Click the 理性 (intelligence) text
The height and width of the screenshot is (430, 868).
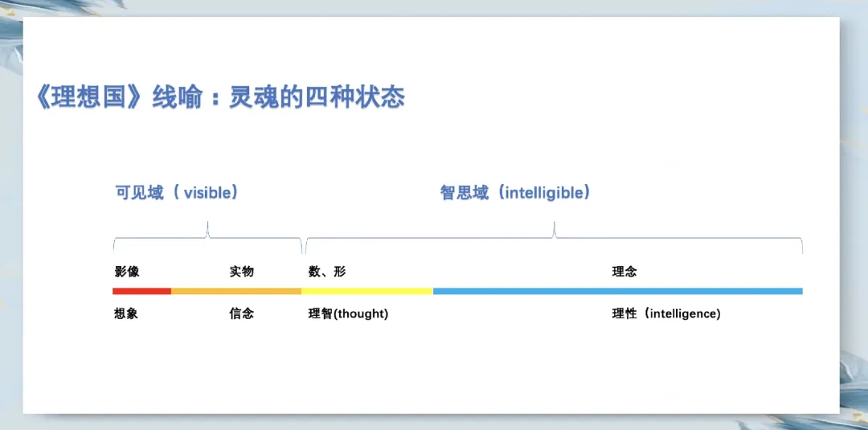(x=666, y=313)
